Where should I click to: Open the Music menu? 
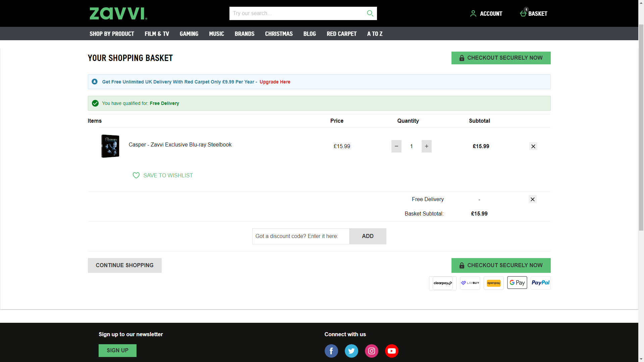[216, 34]
